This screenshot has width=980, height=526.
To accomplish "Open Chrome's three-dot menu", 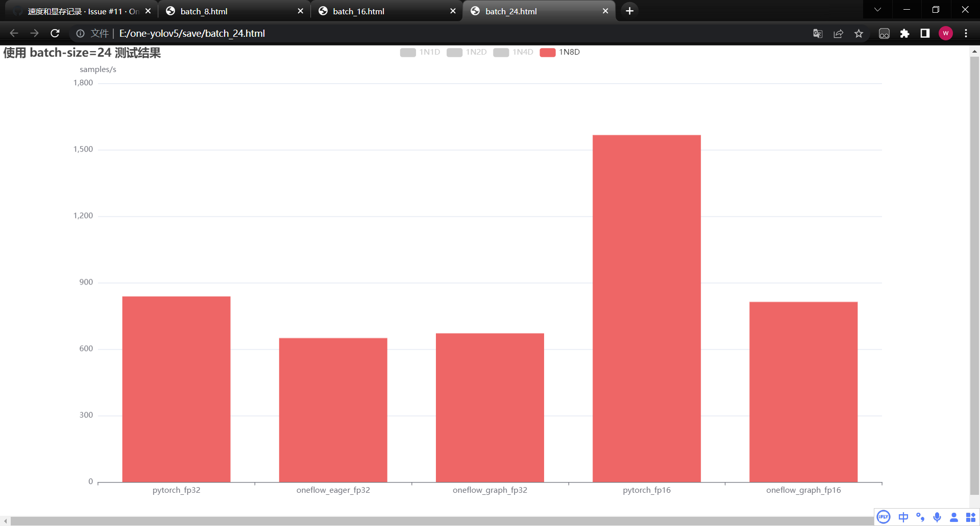I will point(966,33).
